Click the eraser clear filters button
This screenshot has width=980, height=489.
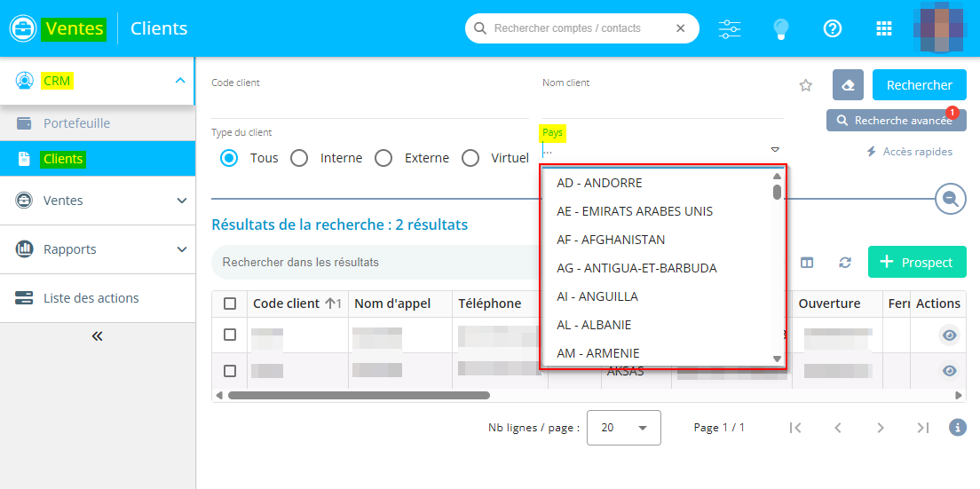tap(848, 85)
